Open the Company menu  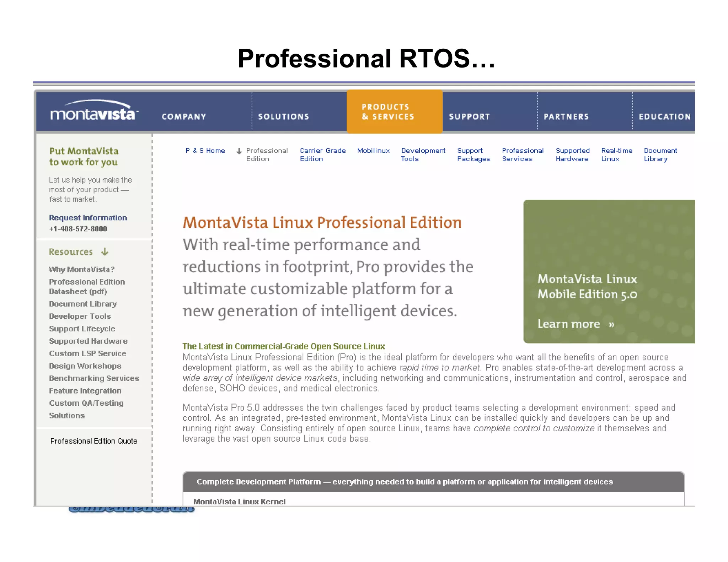184,117
